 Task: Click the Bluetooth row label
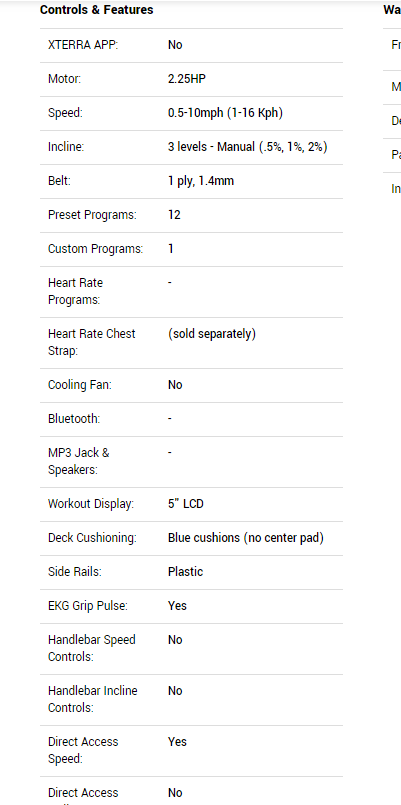coord(74,418)
